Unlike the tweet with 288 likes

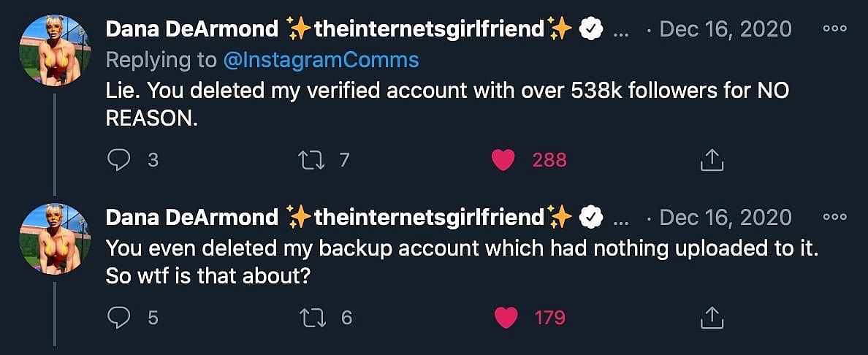(x=503, y=159)
